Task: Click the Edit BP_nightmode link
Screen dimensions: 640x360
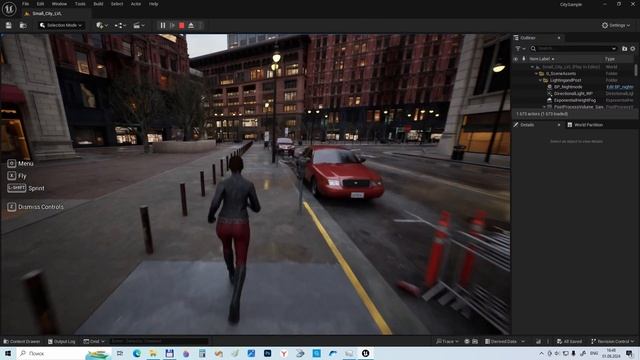Action: 620,87
